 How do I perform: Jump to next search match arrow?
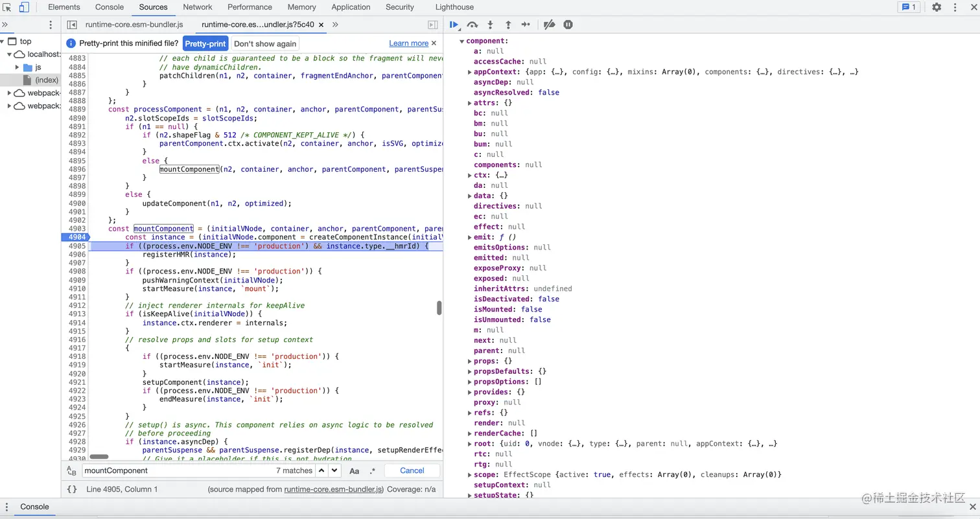[x=334, y=470]
